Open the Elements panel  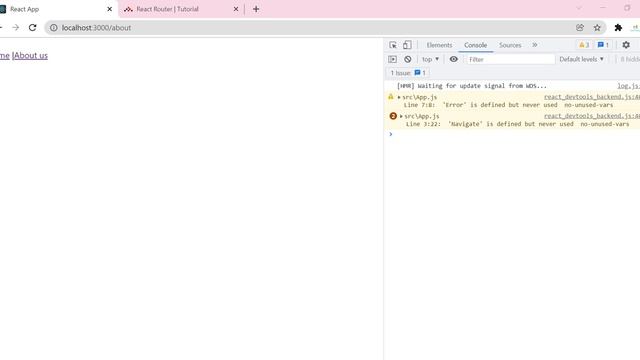439,45
